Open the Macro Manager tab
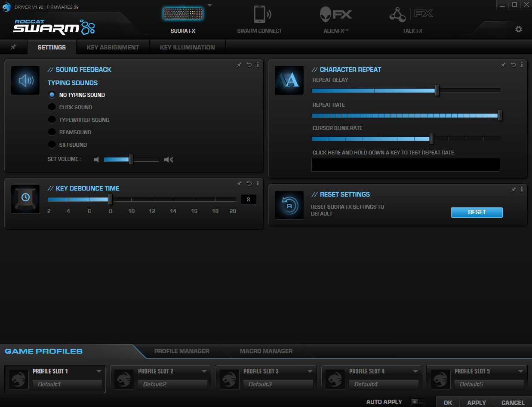Image resolution: width=532 pixels, height=407 pixels. (266, 351)
